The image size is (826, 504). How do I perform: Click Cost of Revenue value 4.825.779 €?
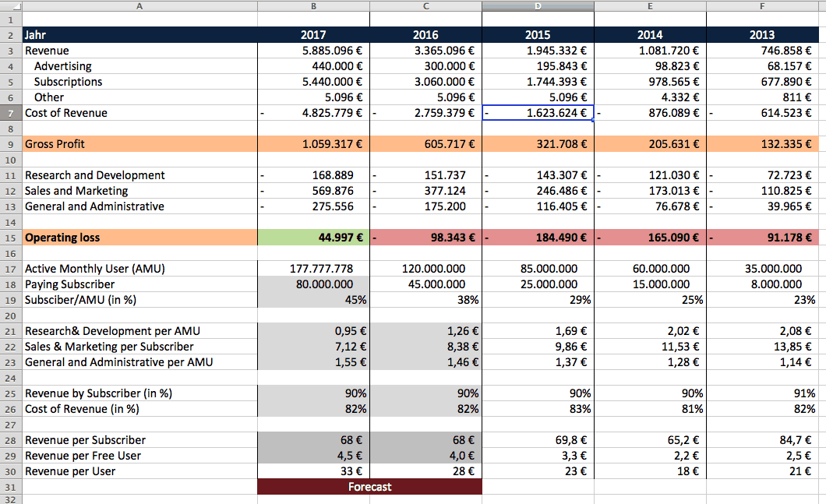pos(313,113)
